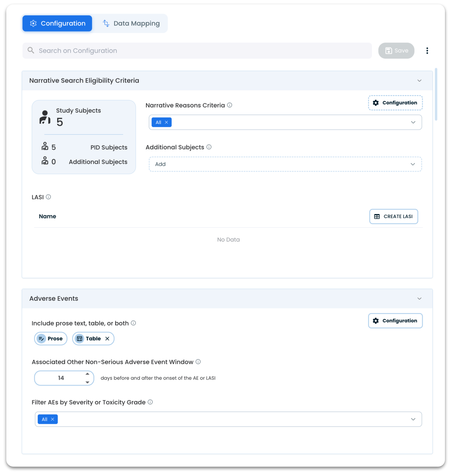Show info for Non-Serious Adverse Event Window
This screenshot has height=476, width=452.
(x=198, y=362)
